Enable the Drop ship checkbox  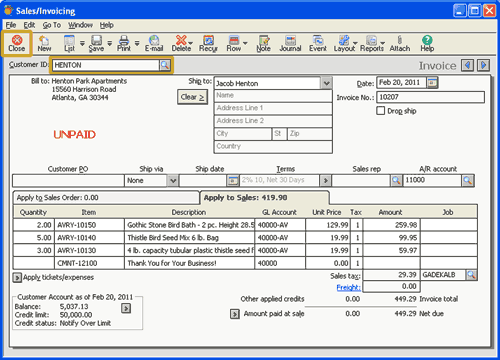(380, 111)
